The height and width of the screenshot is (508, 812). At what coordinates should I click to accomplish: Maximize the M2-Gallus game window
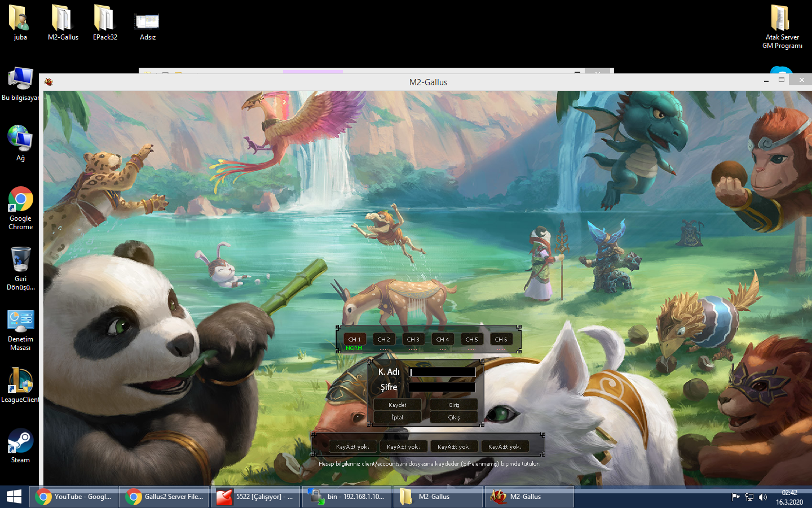(x=782, y=81)
